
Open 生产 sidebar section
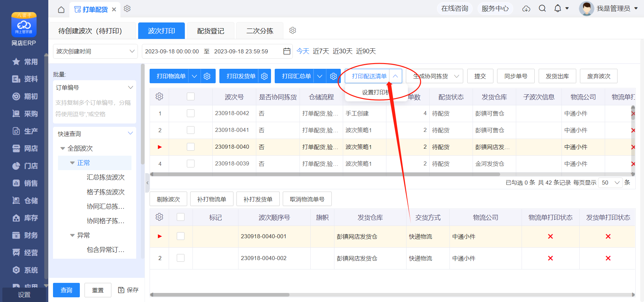pyautogui.click(x=25, y=131)
